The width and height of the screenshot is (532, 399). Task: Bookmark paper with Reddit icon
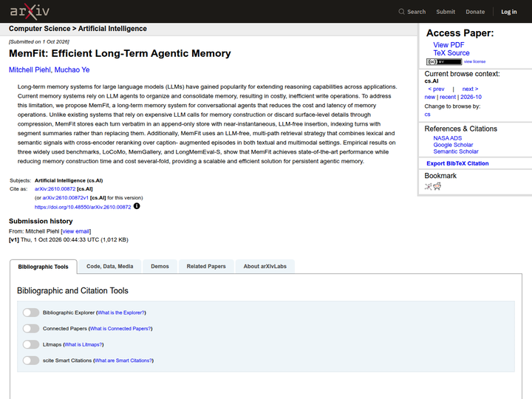click(437, 186)
